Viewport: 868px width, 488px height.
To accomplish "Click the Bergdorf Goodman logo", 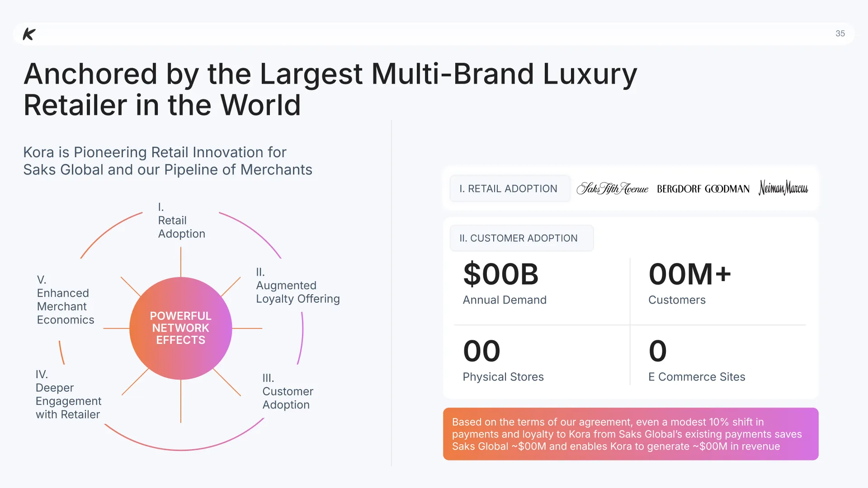I will click(703, 189).
